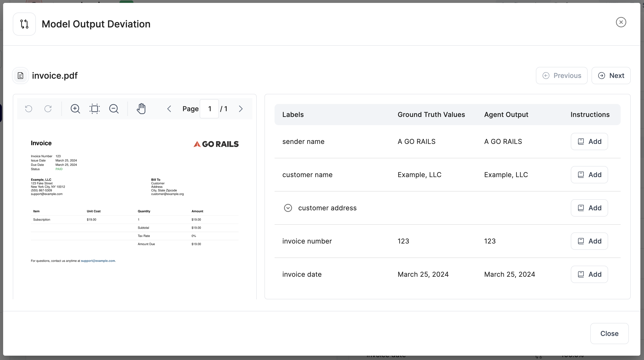Image resolution: width=644 pixels, height=360 pixels.
Task: Add instruction for invoice date
Action: [x=589, y=275]
